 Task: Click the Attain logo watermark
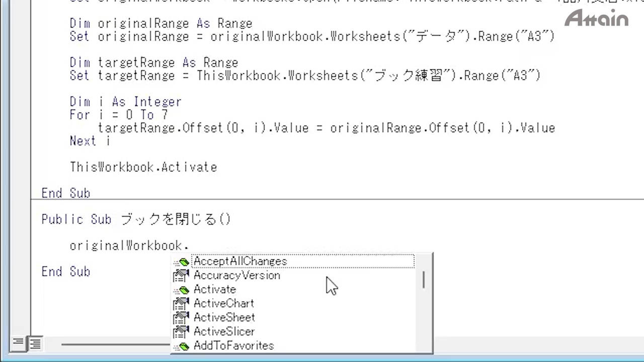pos(596,18)
